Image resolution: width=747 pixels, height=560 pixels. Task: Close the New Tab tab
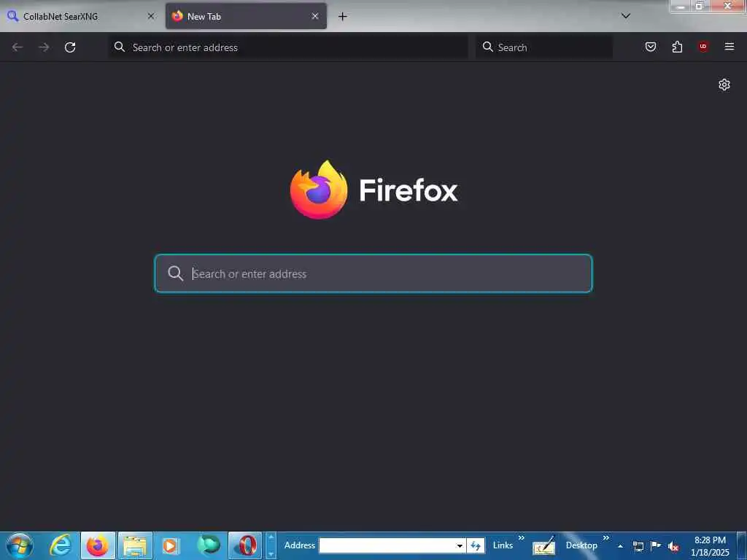[315, 16]
